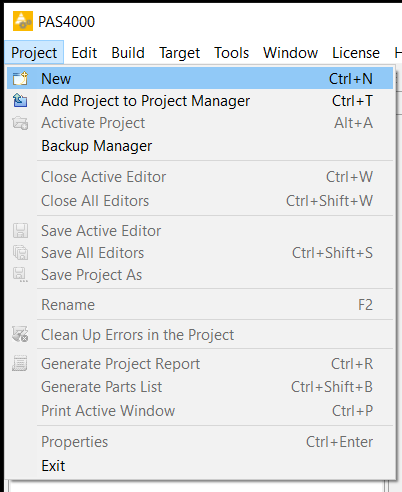402x492 pixels.
Task: Click the New project icon
Action: 20,79
